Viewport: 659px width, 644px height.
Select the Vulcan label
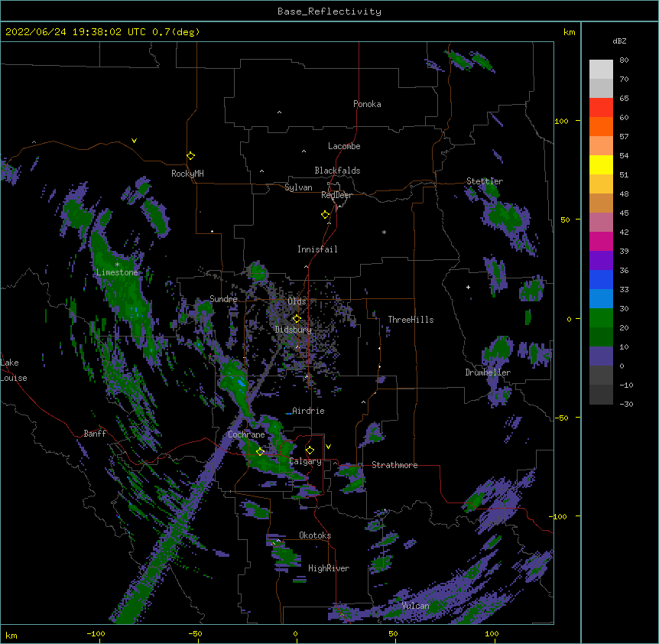[x=415, y=606]
